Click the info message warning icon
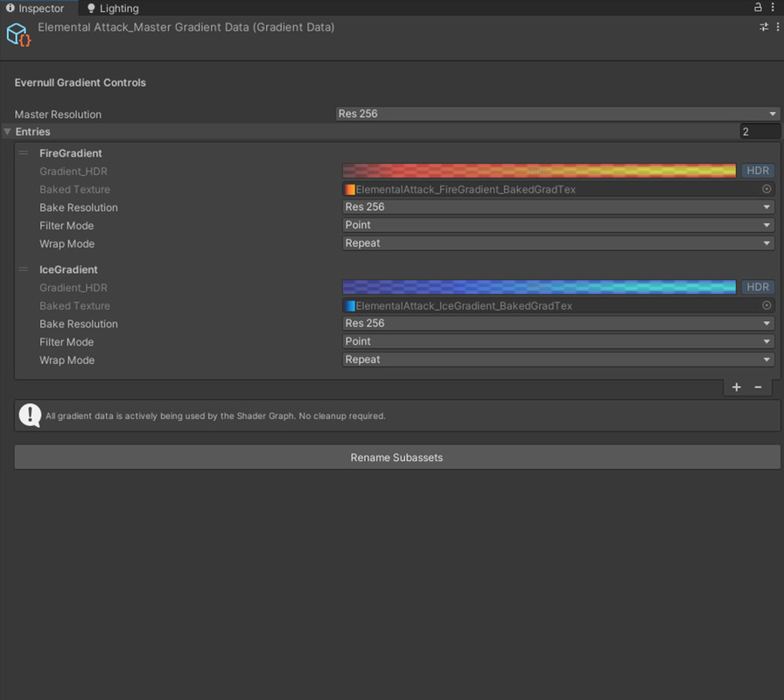 pyautogui.click(x=30, y=416)
